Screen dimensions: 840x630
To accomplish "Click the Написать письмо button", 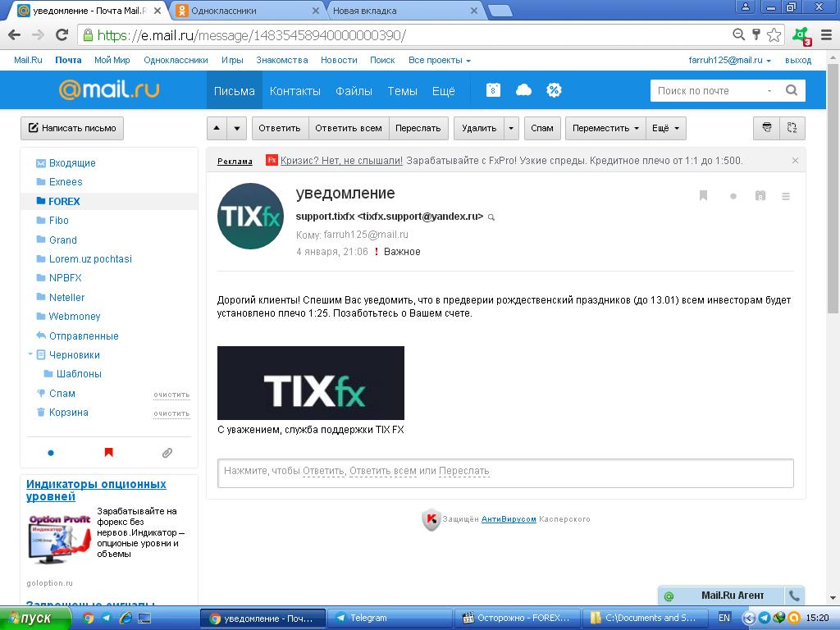I will [72, 128].
